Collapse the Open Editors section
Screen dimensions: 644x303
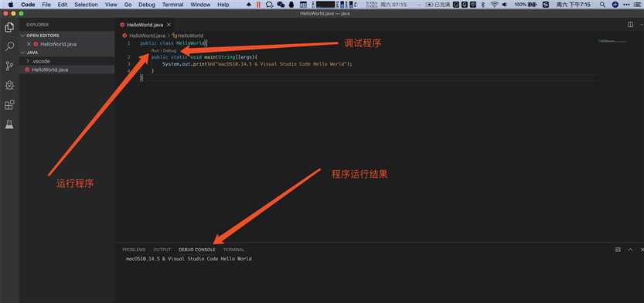coord(43,36)
